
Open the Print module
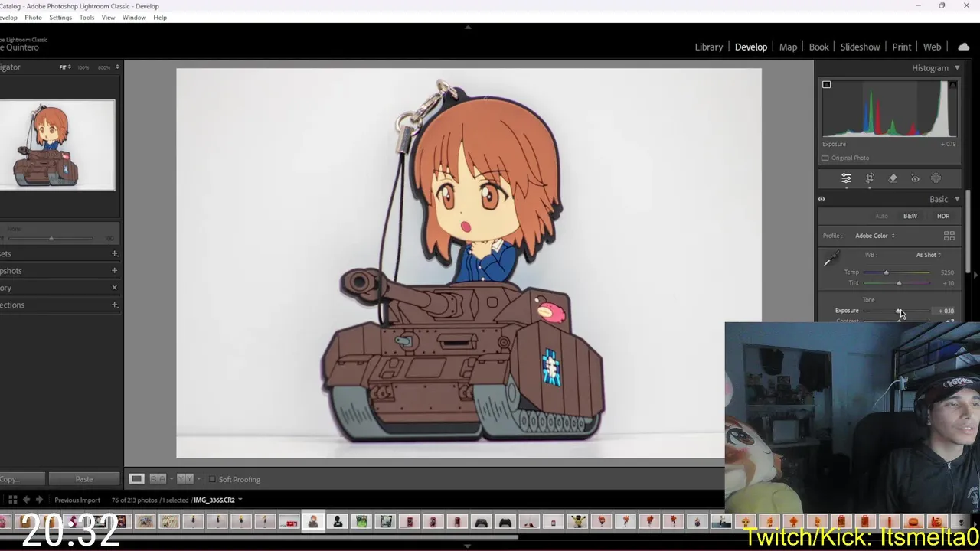(x=901, y=47)
